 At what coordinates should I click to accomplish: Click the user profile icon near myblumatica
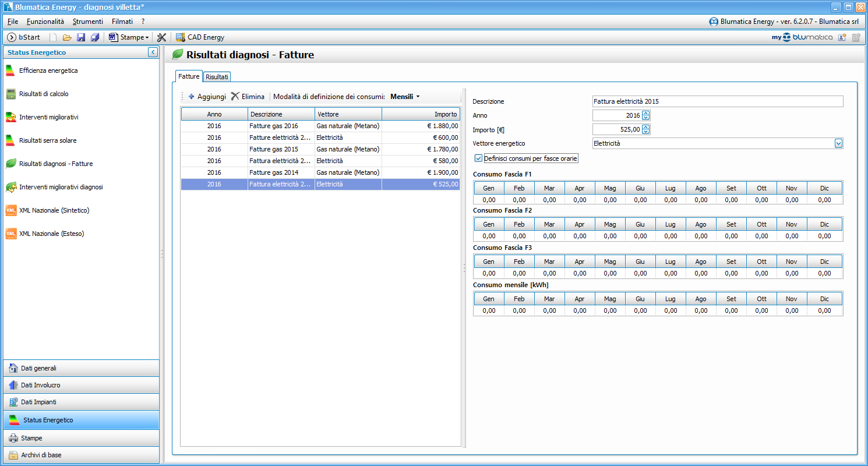tap(842, 37)
